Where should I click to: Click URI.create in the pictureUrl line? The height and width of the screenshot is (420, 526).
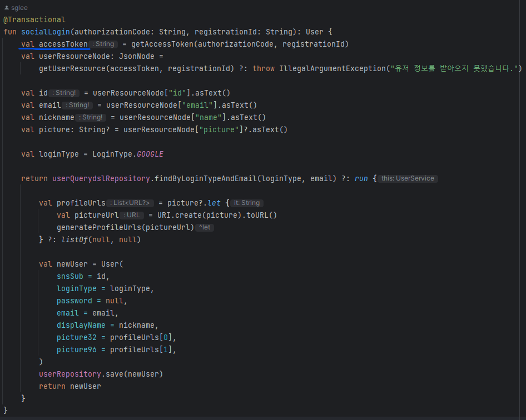tap(180, 215)
